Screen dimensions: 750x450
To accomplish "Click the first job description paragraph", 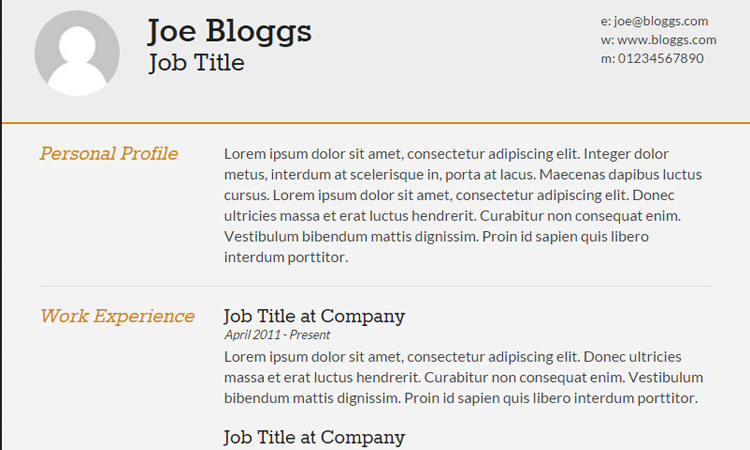I will click(x=463, y=377).
